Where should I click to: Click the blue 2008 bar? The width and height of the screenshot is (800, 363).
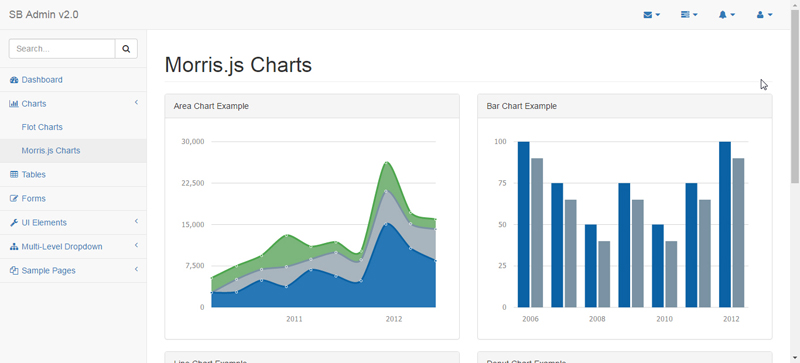590,266
